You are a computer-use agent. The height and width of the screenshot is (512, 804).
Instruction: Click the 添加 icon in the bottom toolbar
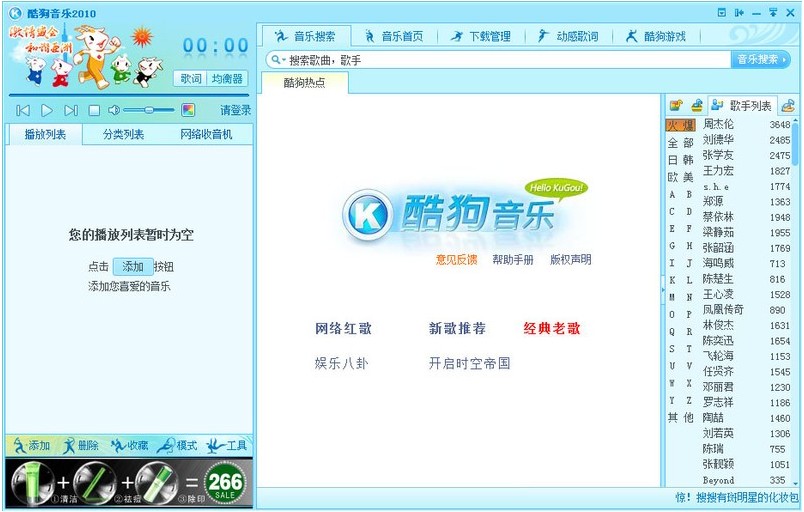point(32,445)
